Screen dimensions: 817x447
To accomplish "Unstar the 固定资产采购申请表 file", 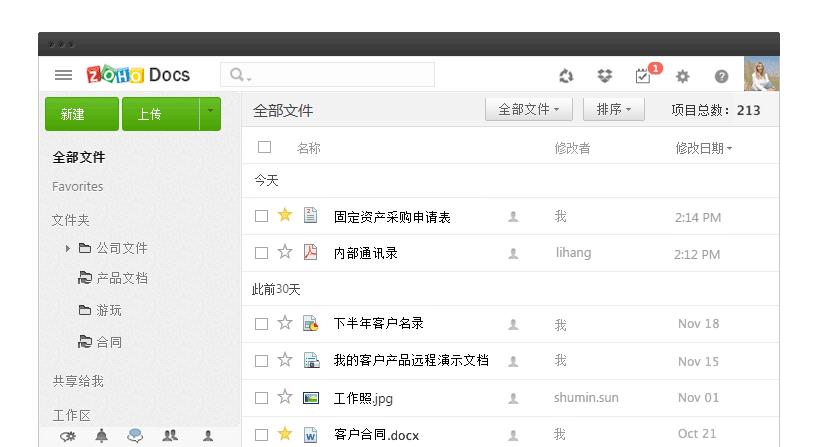I will [284, 215].
